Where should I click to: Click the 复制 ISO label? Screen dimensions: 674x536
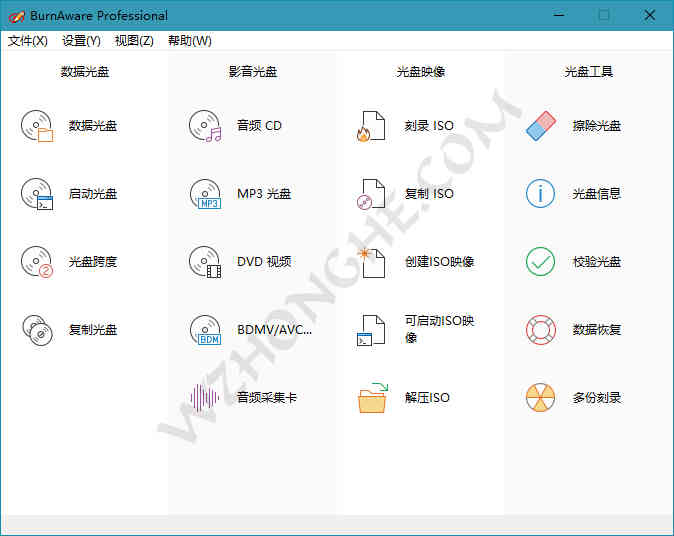[429, 194]
